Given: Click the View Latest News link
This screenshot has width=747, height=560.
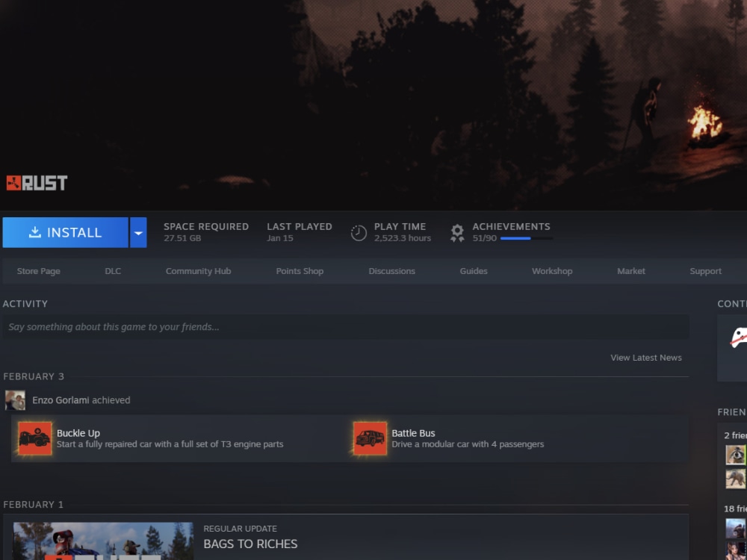Looking at the screenshot, I should pos(646,358).
